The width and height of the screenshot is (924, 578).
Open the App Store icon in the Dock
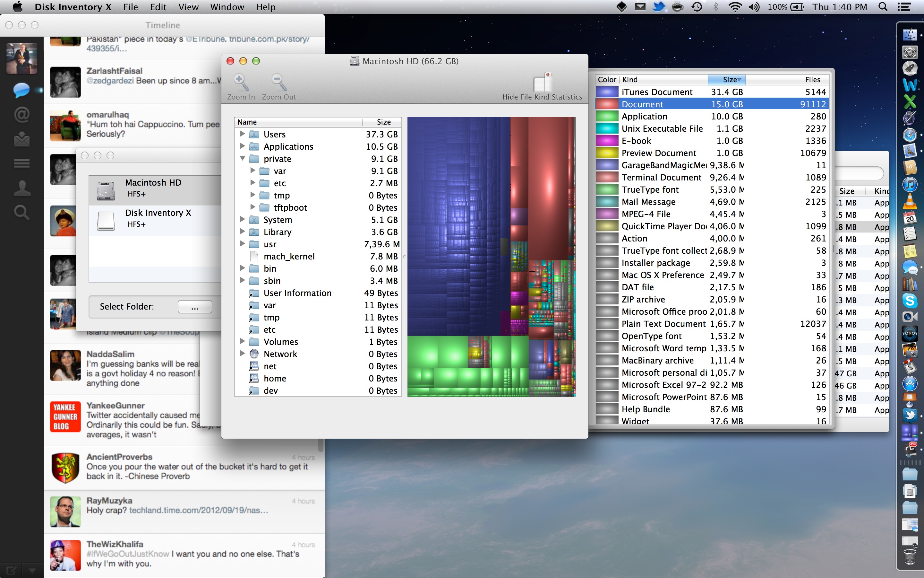point(910,383)
